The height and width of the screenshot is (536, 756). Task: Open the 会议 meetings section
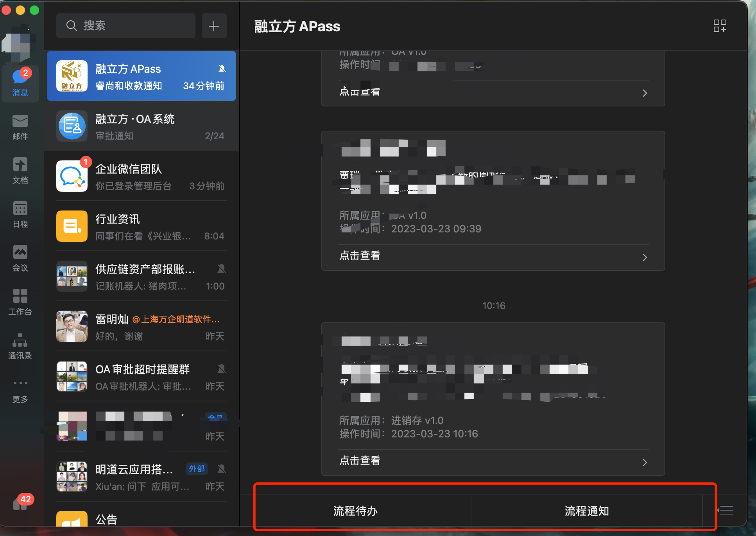(x=20, y=259)
